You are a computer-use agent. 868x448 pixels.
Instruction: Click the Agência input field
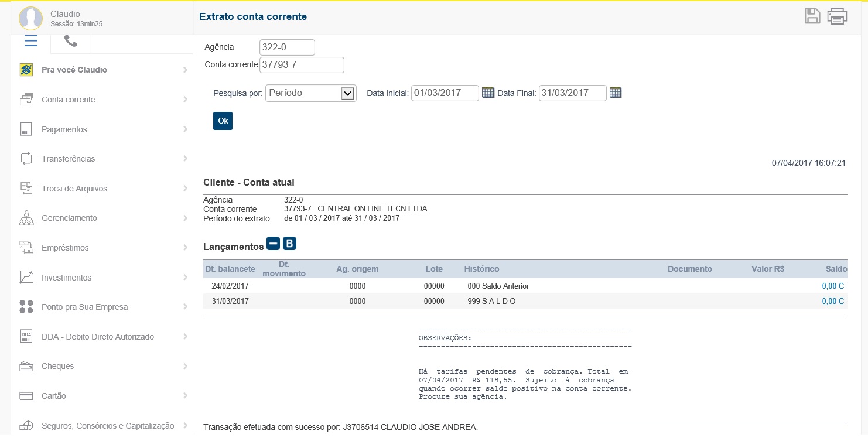(287, 47)
